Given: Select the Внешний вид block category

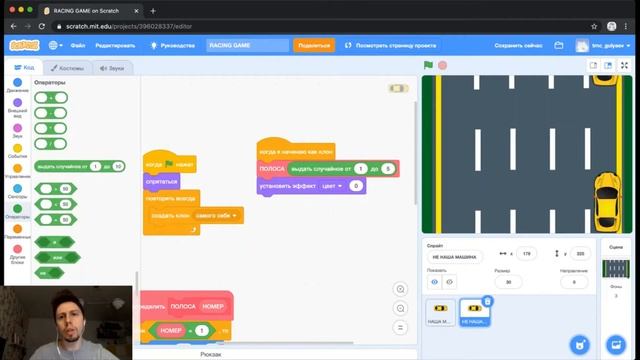Looking at the screenshot, I should pos(18,108).
